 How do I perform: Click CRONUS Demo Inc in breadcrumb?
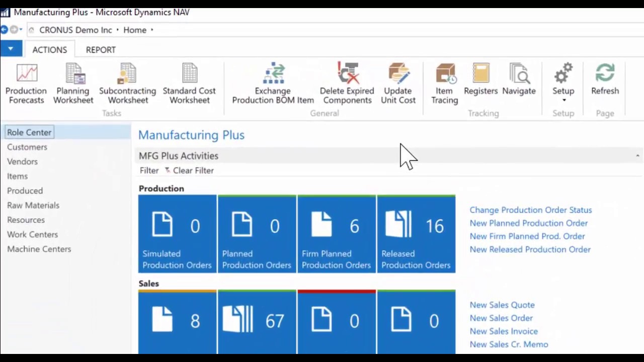point(75,30)
